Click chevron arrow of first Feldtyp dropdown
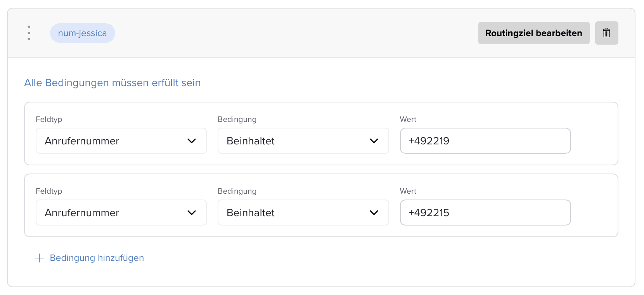This screenshot has height=295, width=644. (x=192, y=141)
